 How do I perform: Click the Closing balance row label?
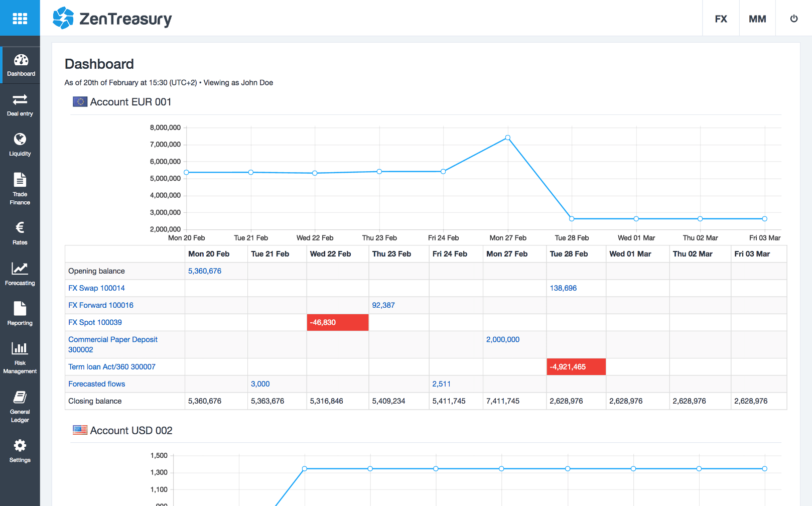(x=95, y=401)
